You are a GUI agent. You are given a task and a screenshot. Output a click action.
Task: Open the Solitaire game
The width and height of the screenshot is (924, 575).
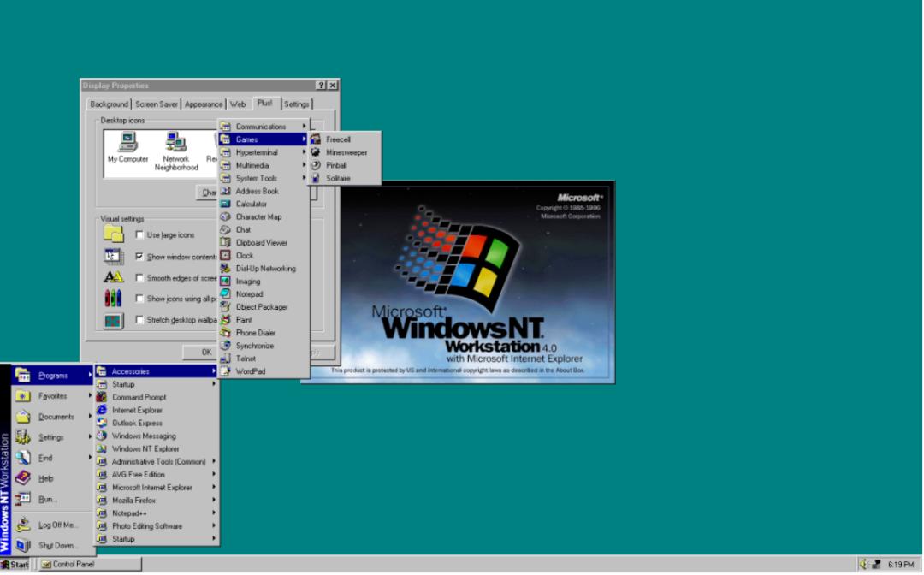341,178
